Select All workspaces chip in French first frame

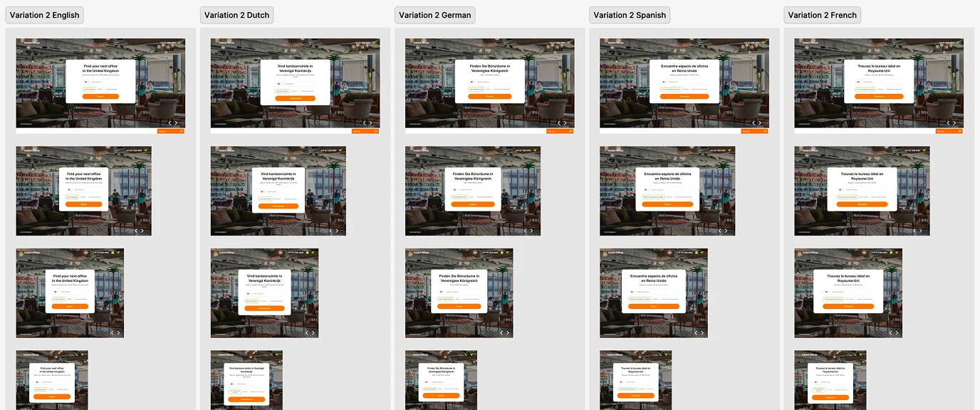click(865, 89)
